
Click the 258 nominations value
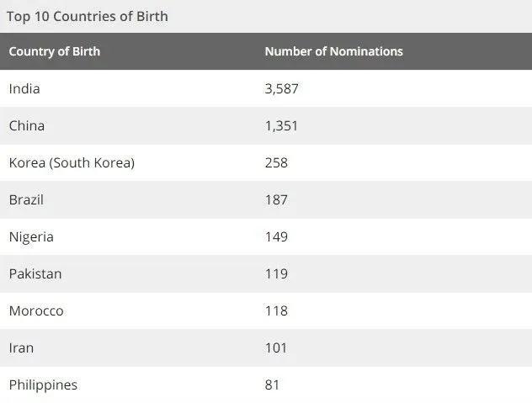click(x=276, y=163)
